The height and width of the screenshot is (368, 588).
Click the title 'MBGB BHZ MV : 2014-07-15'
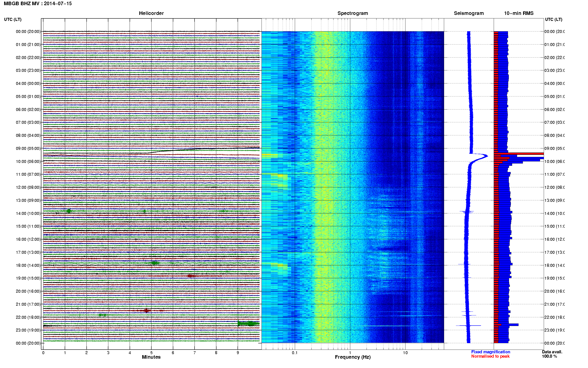[38, 3]
